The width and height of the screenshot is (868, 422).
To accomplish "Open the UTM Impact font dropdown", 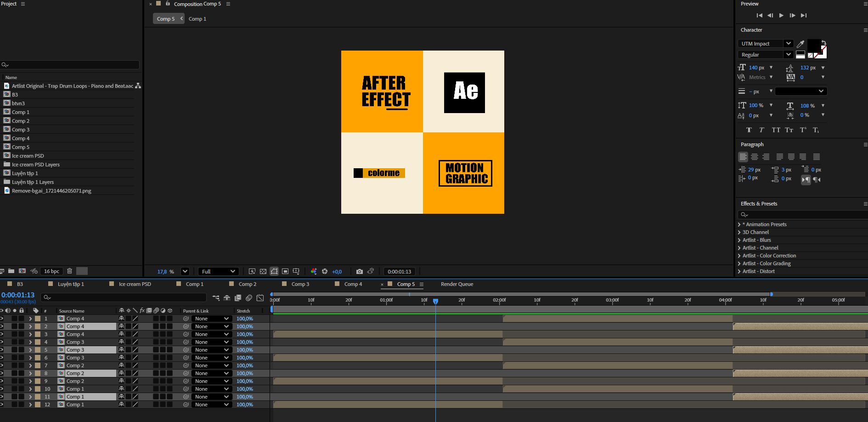I will coord(766,44).
